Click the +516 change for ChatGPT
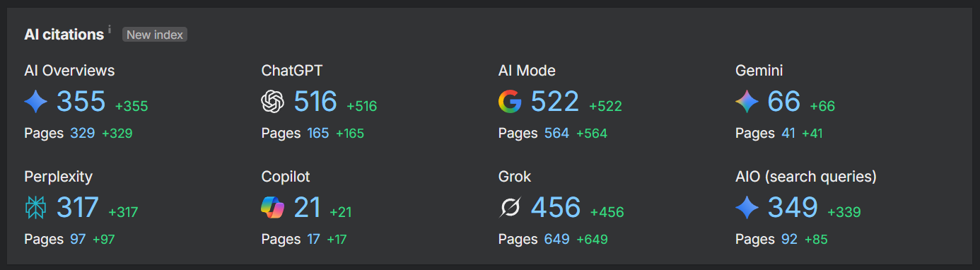This screenshot has height=270, width=980. click(362, 107)
